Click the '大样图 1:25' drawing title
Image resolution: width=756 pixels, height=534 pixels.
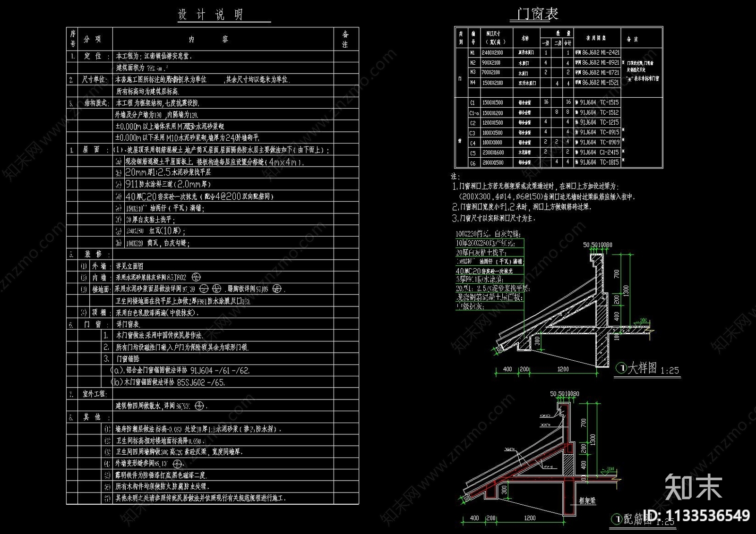(x=648, y=368)
